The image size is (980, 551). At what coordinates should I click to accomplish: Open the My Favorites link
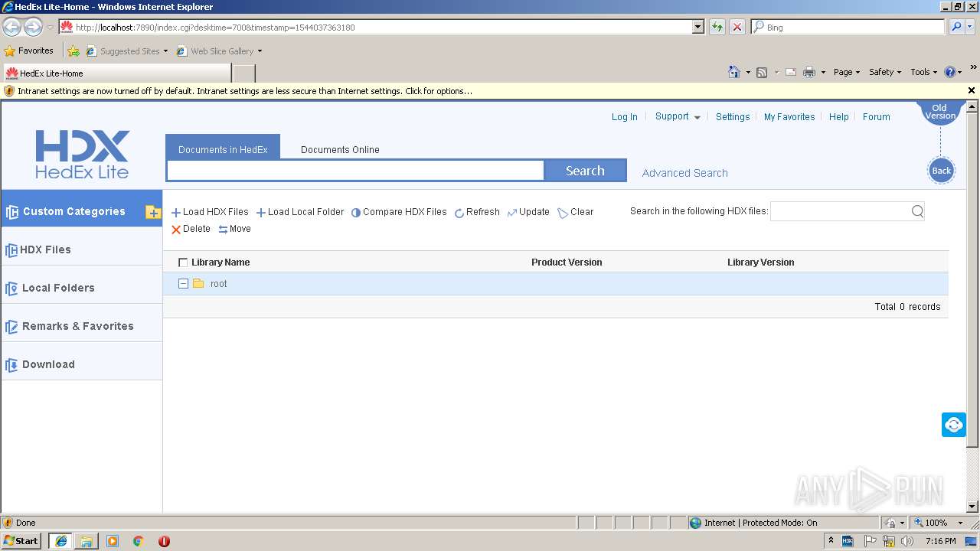click(789, 117)
